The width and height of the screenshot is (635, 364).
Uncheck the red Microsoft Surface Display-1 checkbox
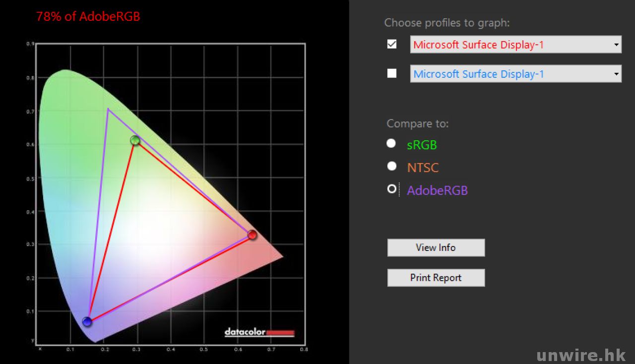[x=392, y=44]
